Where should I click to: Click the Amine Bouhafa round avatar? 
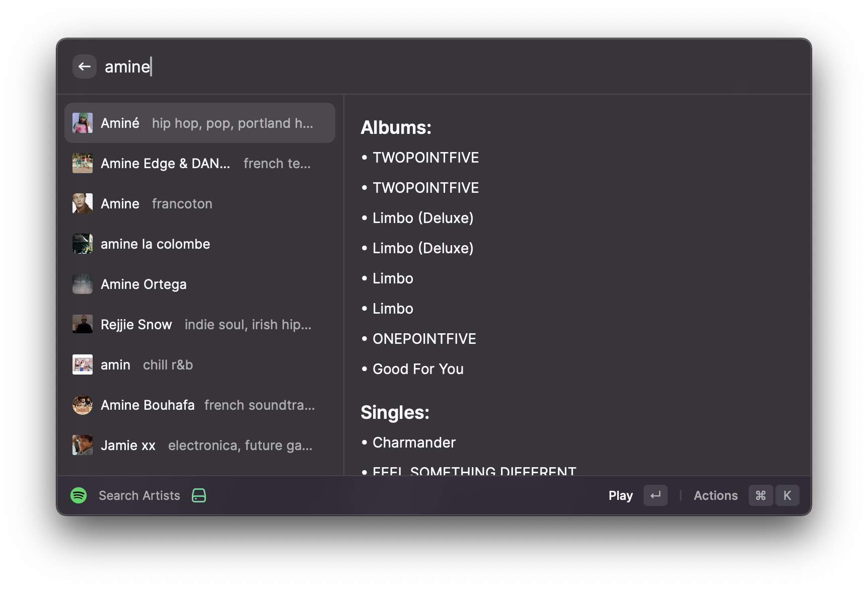tap(83, 405)
